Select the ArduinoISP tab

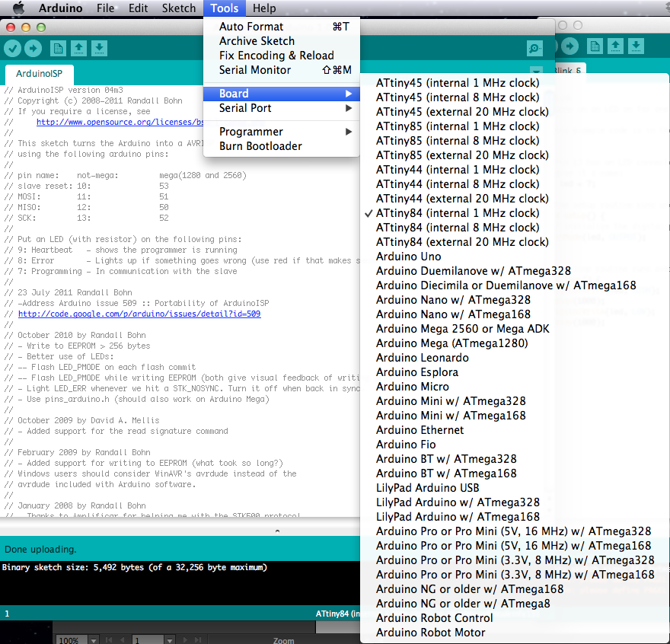click(40, 74)
